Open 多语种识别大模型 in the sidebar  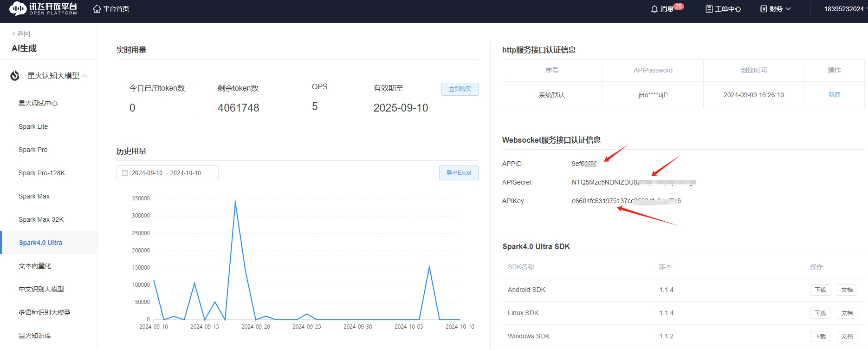pos(45,312)
